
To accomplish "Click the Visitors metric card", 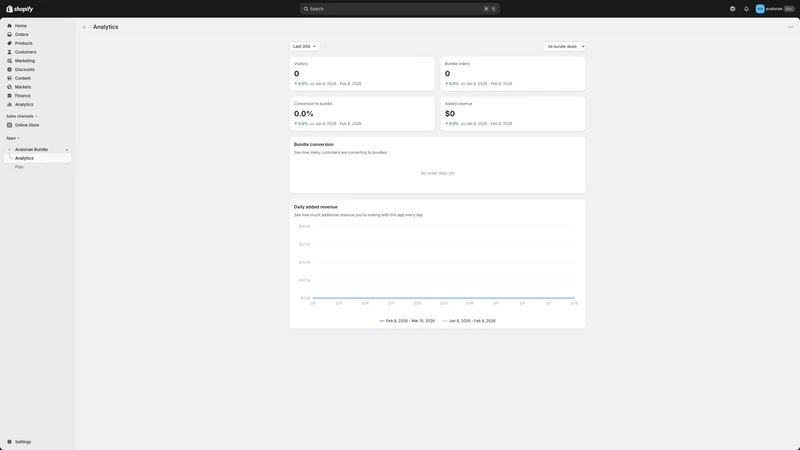I will pyautogui.click(x=362, y=74).
